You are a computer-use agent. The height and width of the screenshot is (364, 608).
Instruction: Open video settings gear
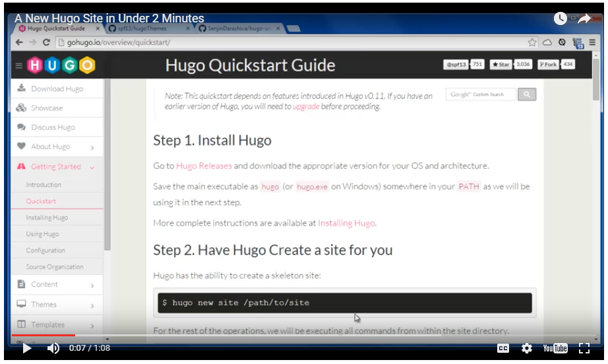527,348
